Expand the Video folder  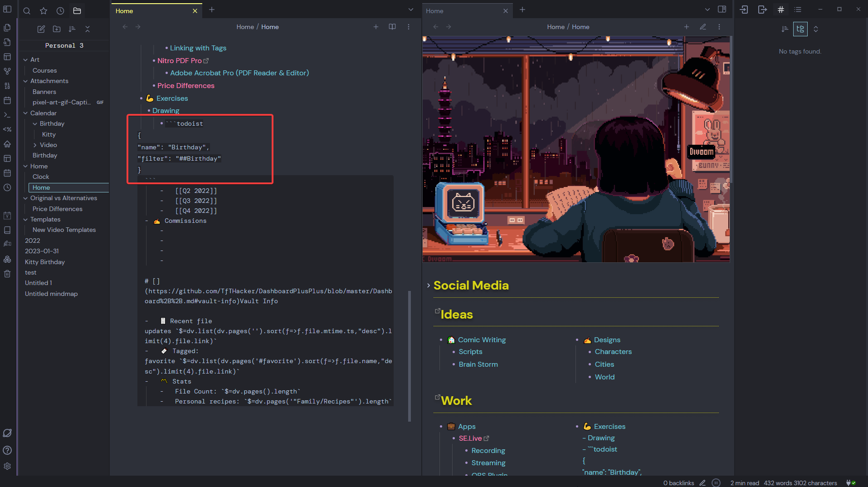click(x=35, y=145)
